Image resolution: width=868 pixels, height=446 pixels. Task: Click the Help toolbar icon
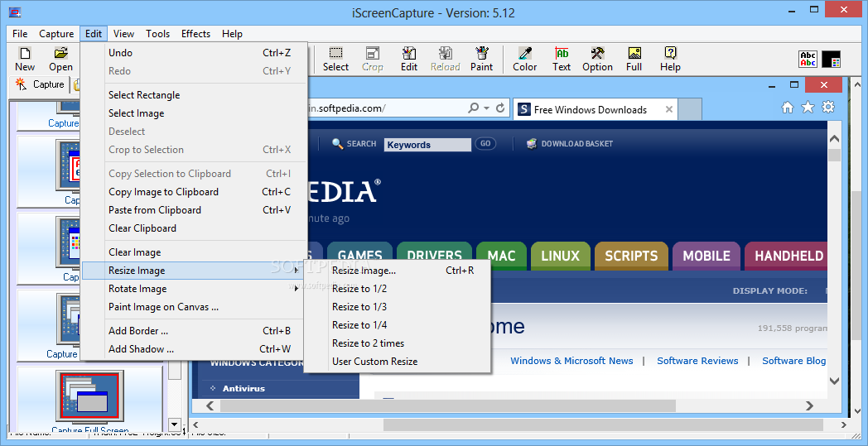pyautogui.click(x=670, y=60)
